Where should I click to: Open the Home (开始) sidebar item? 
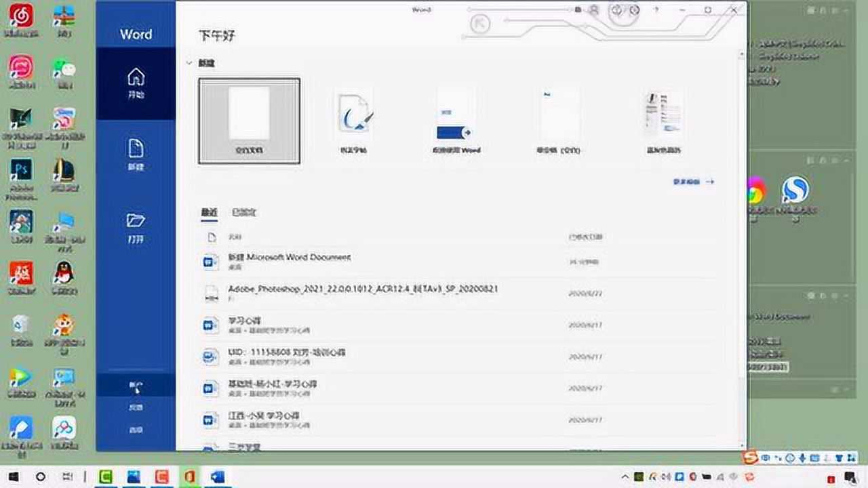coord(136,83)
